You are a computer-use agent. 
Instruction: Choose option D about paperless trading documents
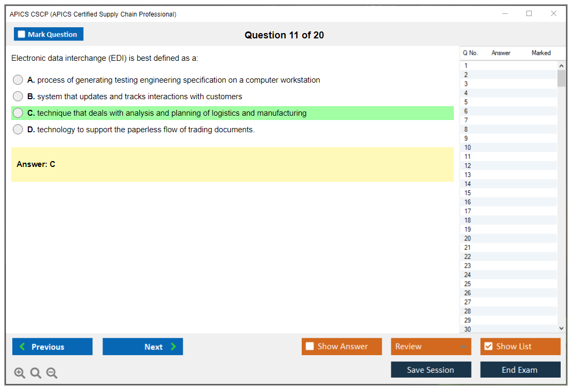coord(18,130)
